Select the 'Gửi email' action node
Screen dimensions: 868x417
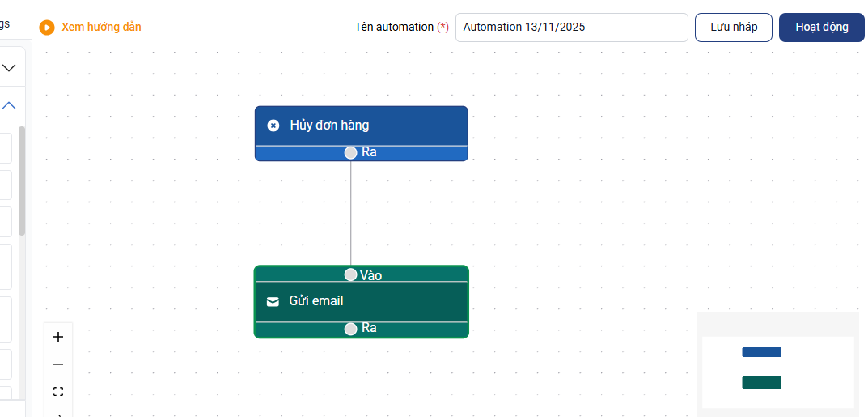click(x=361, y=301)
